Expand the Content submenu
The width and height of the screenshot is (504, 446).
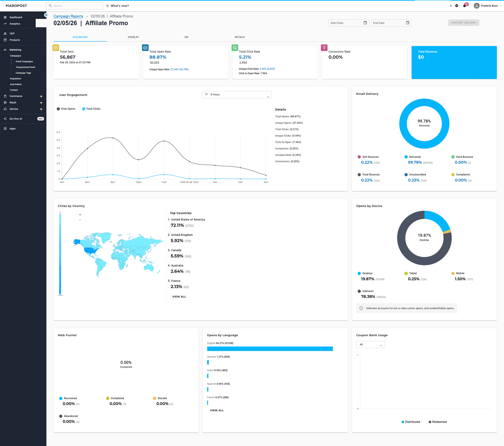point(44,90)
